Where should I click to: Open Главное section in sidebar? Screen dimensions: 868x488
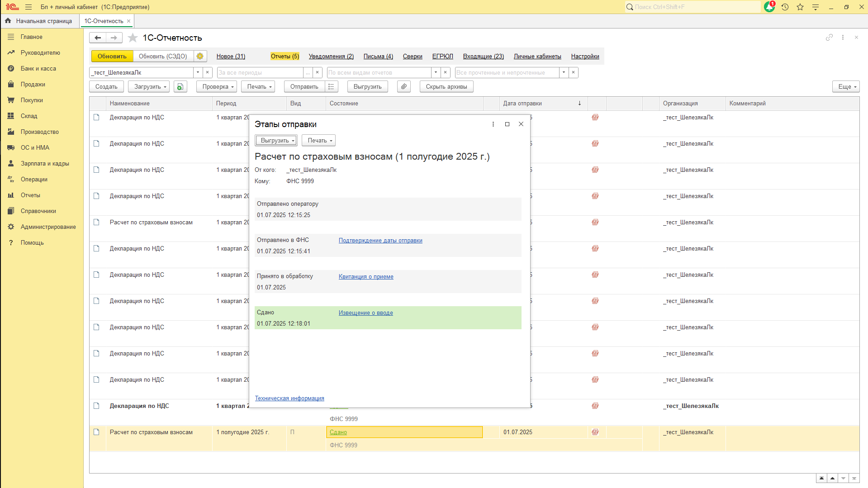(x=32, y=37)
